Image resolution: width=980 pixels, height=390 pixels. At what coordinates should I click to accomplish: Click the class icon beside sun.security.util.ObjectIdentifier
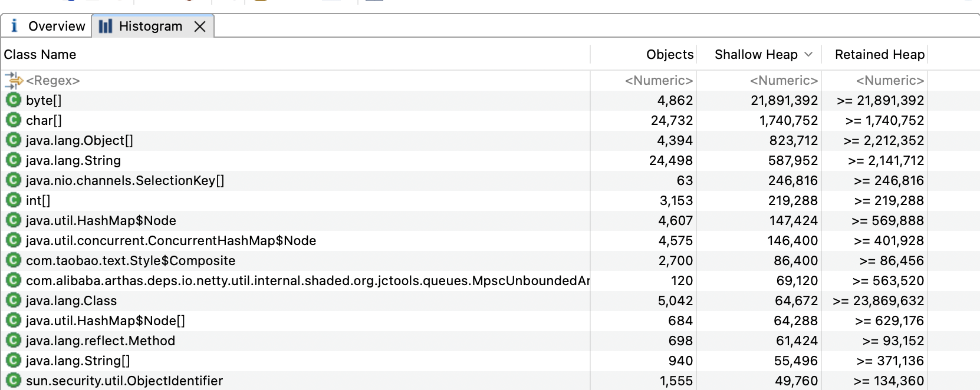coord(13,381)
